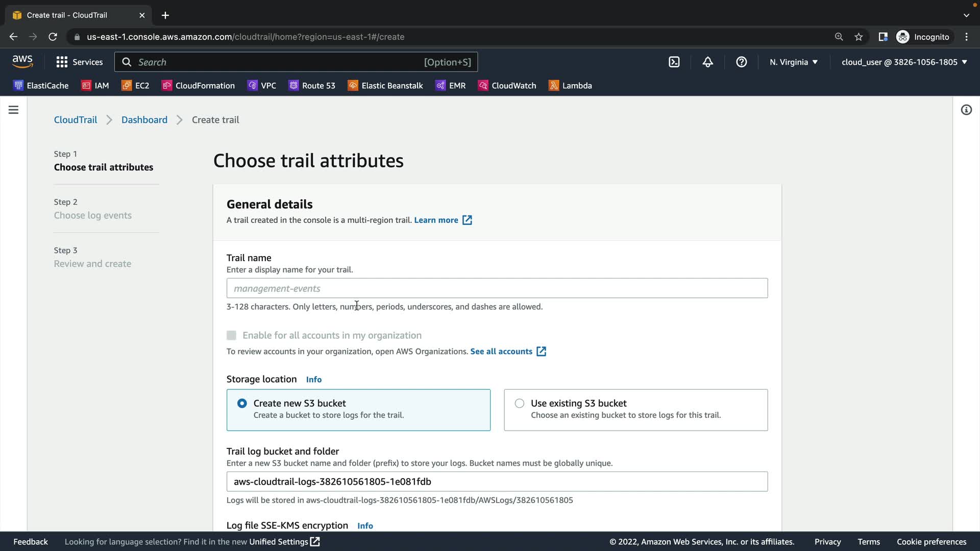Click the AWS logo home icon
Screen dimensions: 980x551
[x=22, y=61]
